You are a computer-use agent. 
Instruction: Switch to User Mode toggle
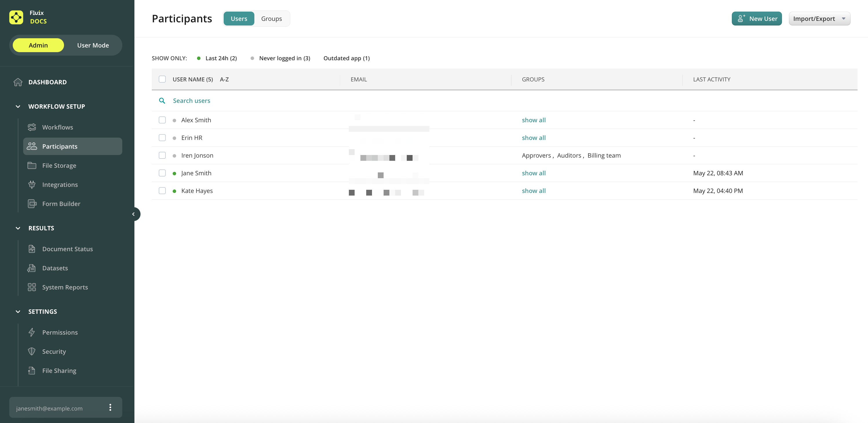[93, 45]
